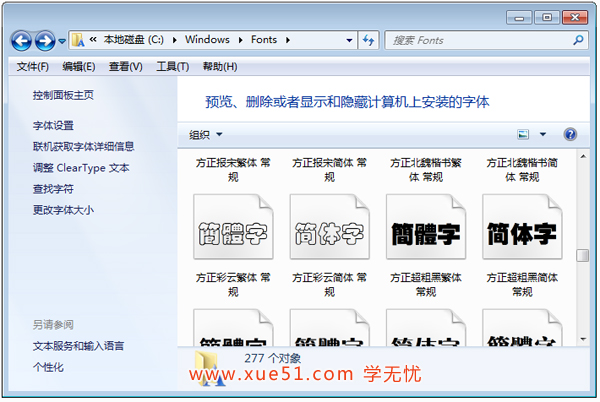The image size is (600, 402).
Task: Maximize the Fonts window
Action: point(547,18)
